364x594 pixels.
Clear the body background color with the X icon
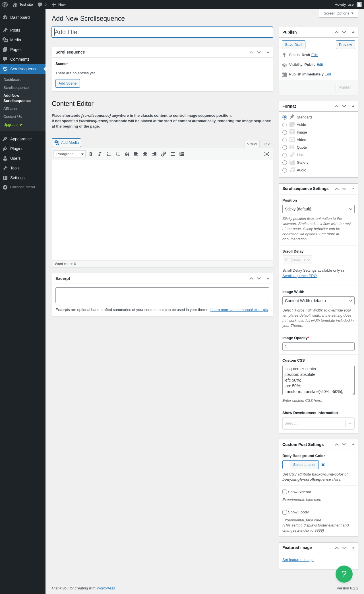coord(323,465)
